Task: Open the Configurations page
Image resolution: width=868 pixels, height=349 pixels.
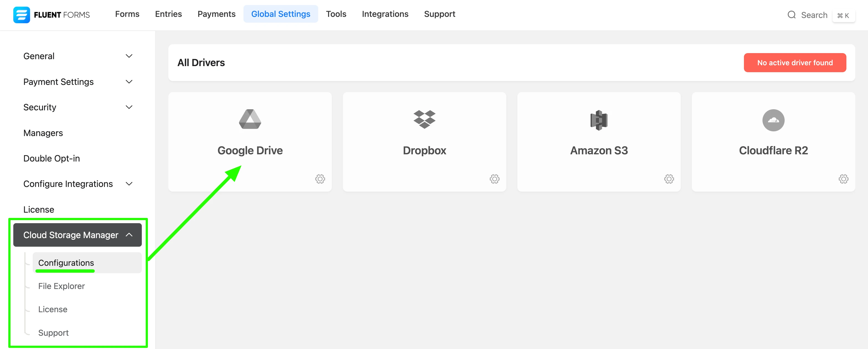Action: click(66, 263)
